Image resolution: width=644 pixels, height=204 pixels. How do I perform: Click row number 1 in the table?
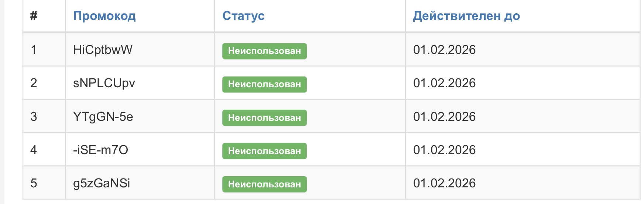34,50
